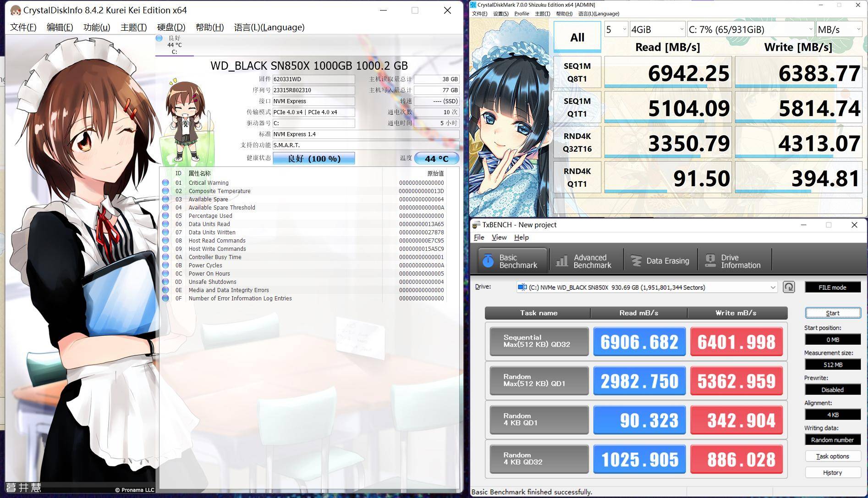Open the Help menu in TxBENCH
868x498 pixels.
pyautogui.click(x=522, y=237)
